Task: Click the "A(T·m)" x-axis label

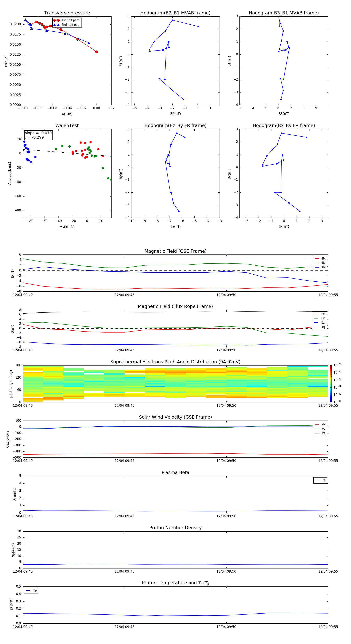Action: click(67, 114)
